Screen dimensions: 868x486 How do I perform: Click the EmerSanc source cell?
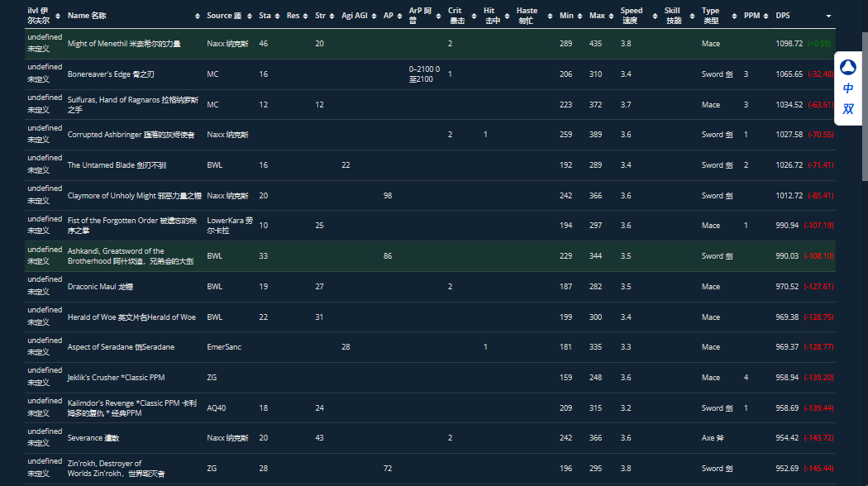224,347
